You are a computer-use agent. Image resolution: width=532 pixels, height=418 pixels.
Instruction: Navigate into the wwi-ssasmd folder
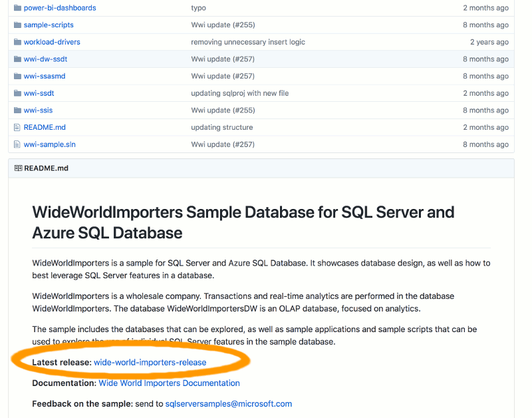(45, 76)
